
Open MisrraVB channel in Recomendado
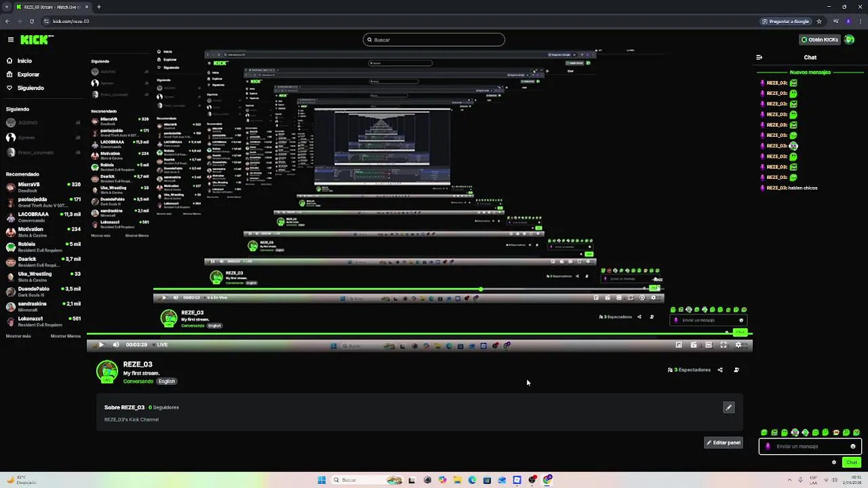(x=43, y=186)
